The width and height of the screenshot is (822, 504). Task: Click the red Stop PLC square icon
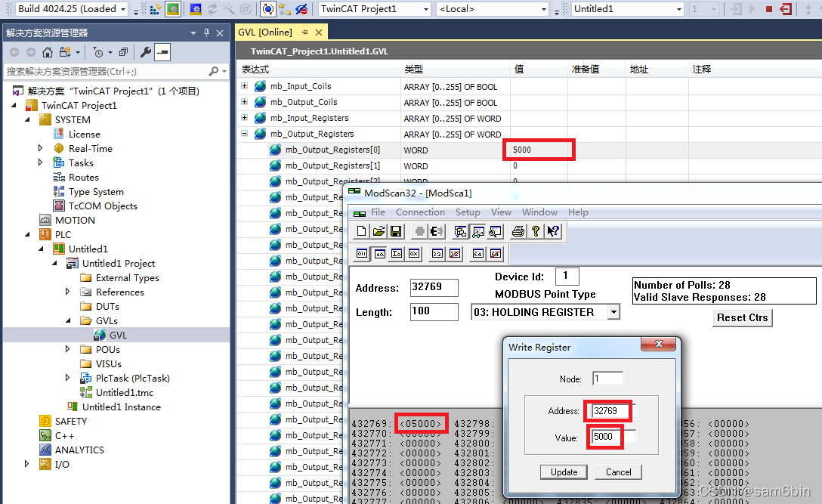[769, 9]
